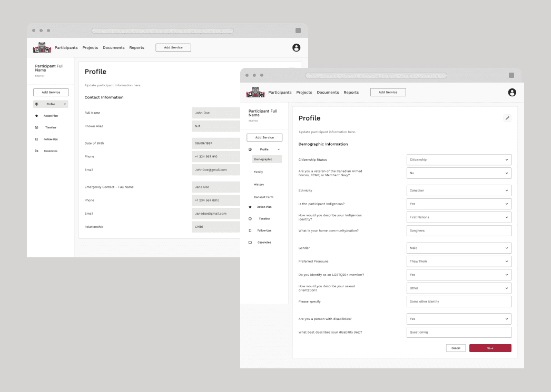
Task: Click the bear logo in the navbar
Action: [x=255, y=92]
